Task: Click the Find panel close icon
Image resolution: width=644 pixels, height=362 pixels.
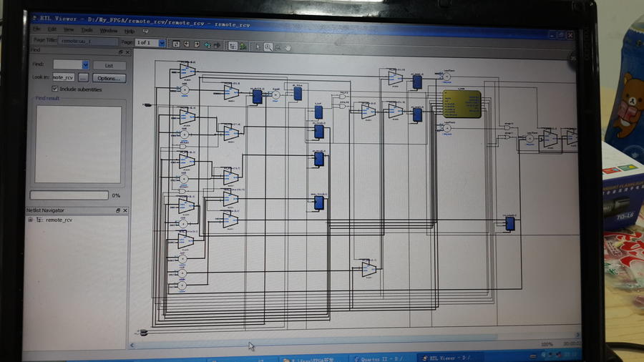Action: click(127, 52)
